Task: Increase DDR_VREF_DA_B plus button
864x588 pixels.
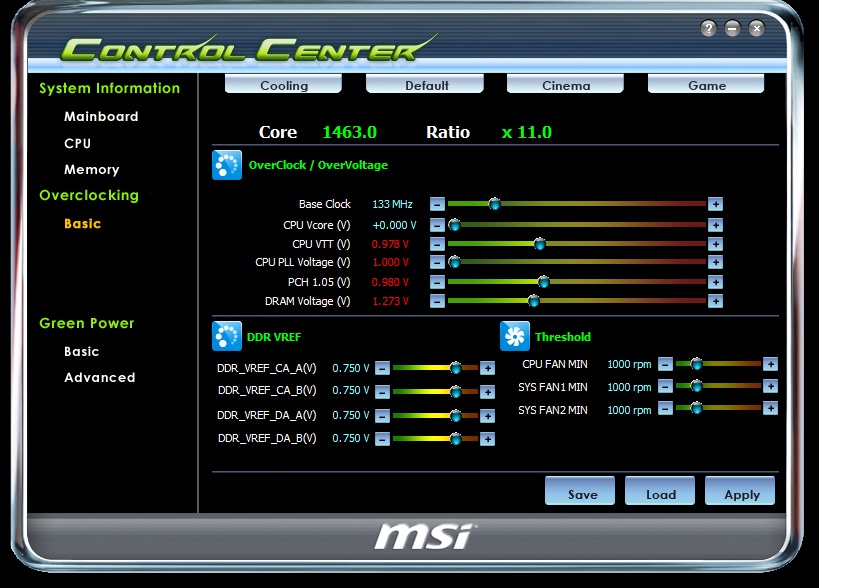Action: [x=487, y=439]
